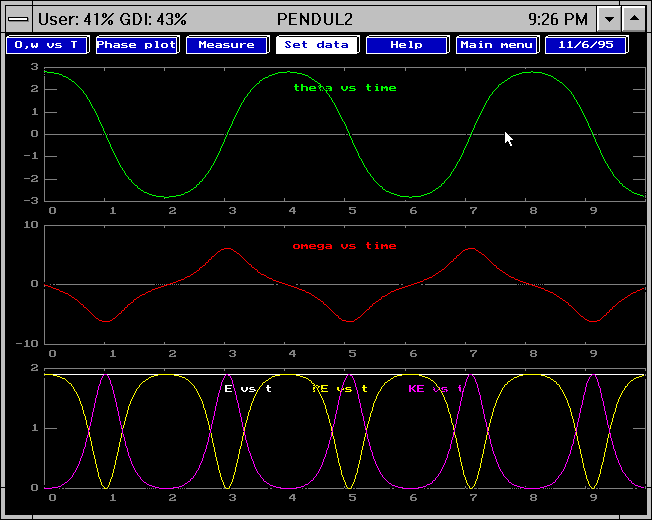Open the Help button
Image resolution: width=652 pixels, height=520 pixels.
(406, 45)
